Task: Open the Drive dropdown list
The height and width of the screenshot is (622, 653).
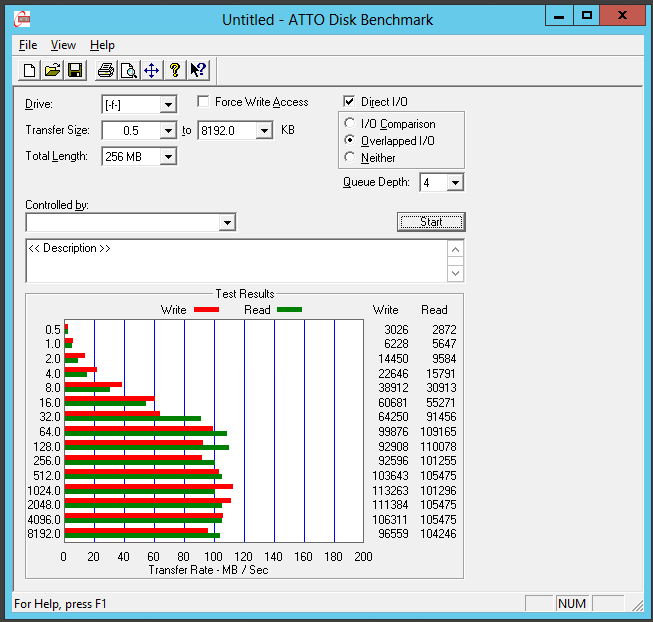Action: 168,104
